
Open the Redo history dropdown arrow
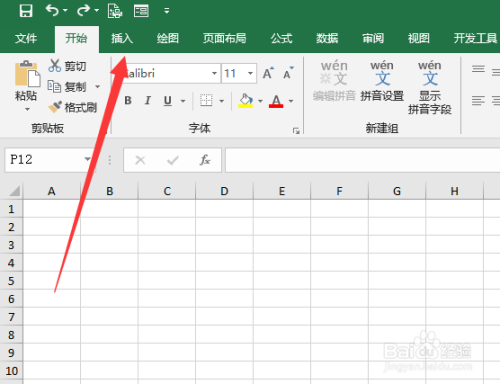(96, 11)
